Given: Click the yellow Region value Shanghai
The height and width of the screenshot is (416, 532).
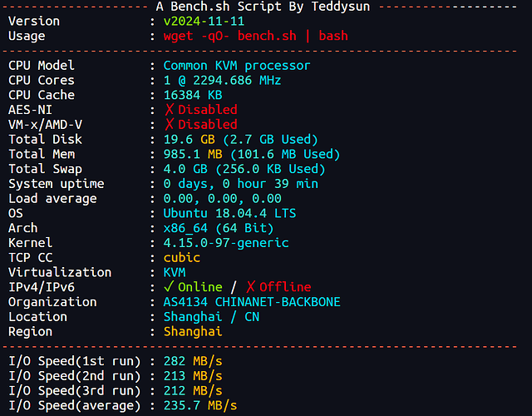Looking at the screenshot, I should coord(193,332).
